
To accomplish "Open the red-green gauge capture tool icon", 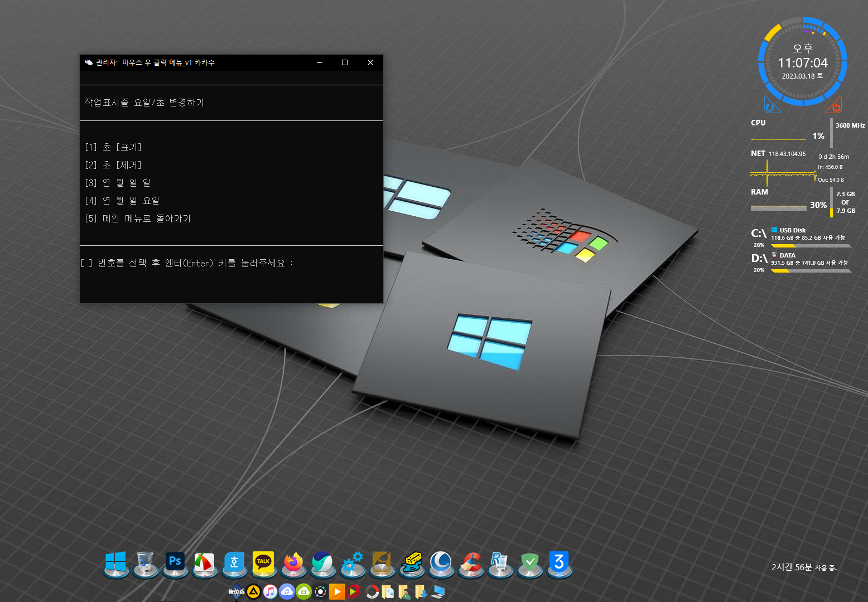I will coord(204,563).
